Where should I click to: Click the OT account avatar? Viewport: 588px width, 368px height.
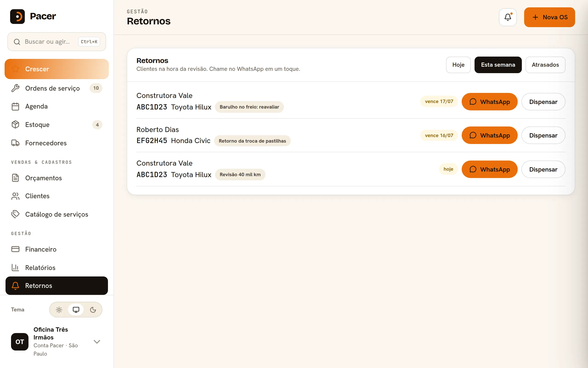(x=20, y=342)
